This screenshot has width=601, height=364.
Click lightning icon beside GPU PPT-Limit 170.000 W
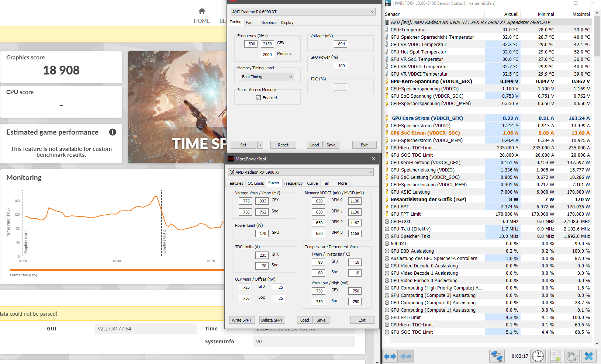387,214
